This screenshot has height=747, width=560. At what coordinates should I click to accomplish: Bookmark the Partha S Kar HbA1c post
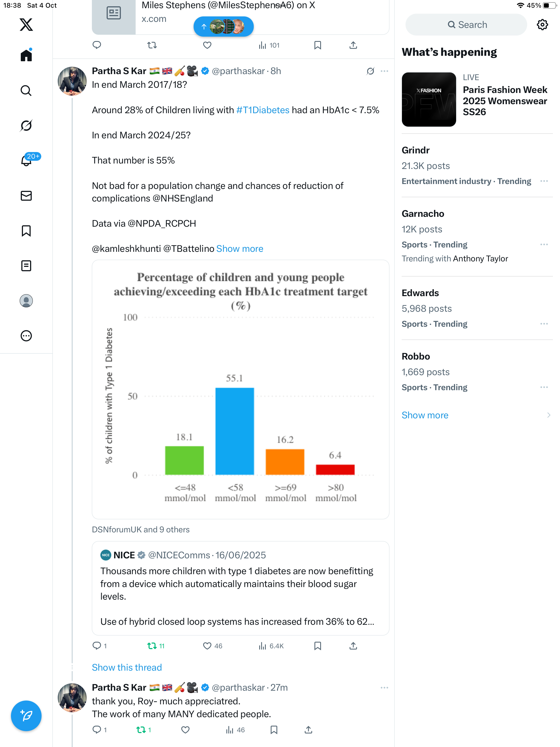tap(317, 646)
